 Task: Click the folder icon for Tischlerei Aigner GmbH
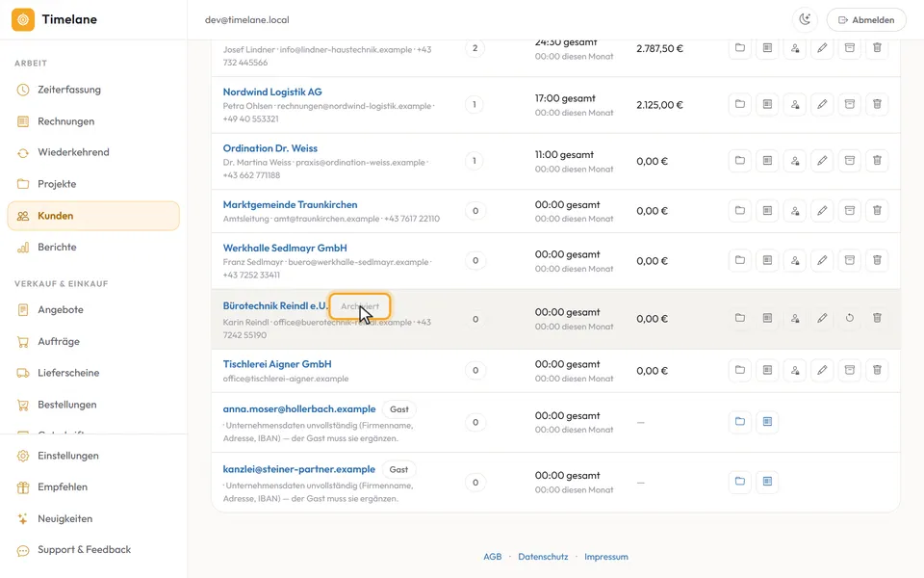740,370
